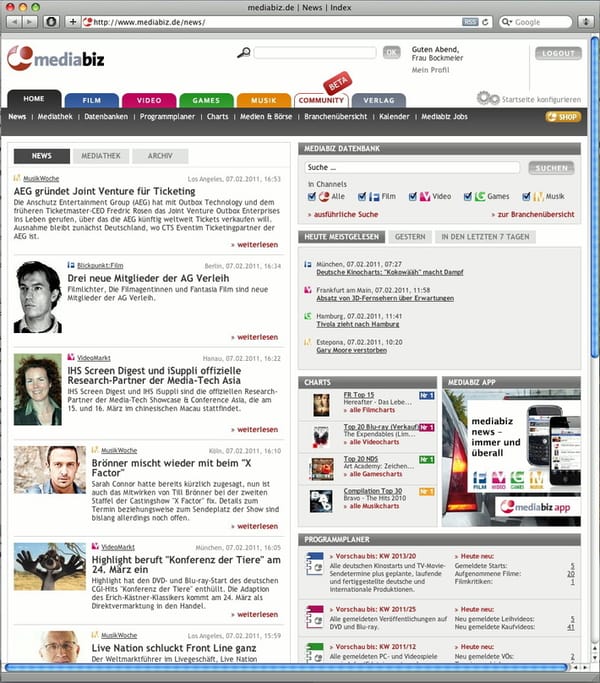This screenshot has height=683, width=600.
Task: Open Startseite konfigurieren gear icon
Action: (x=487, y=99)
